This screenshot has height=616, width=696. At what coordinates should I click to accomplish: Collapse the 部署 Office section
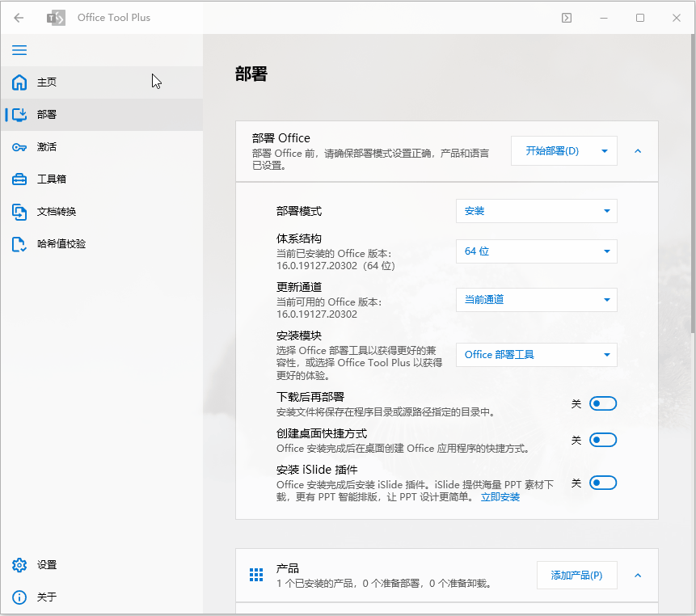[x=638, y=151]
